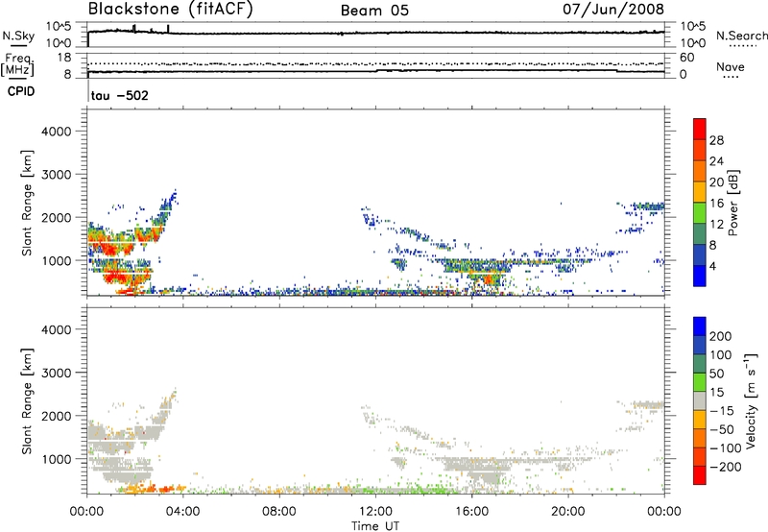
Task: Click the "N.Sky" legend label
Action: pyautogui.click(x=18, y=36)
